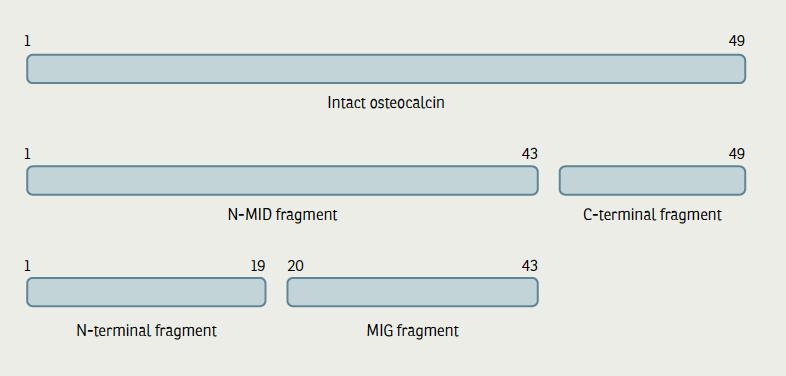The width and height of the screenshot is (786, 376).
Task: Click the N-MID fragment bar
Action: pos(282,180)
